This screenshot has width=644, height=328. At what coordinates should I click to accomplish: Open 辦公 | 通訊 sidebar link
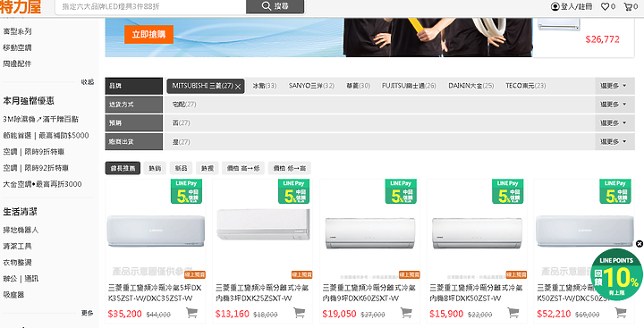pos(21,279)
